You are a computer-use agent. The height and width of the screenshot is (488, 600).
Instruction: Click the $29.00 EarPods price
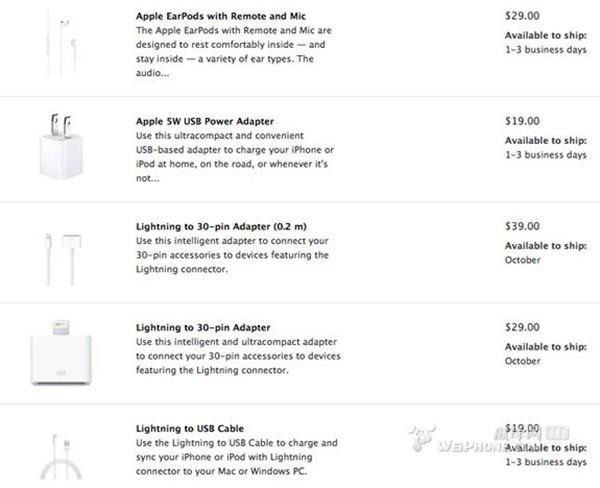[522, 16]
